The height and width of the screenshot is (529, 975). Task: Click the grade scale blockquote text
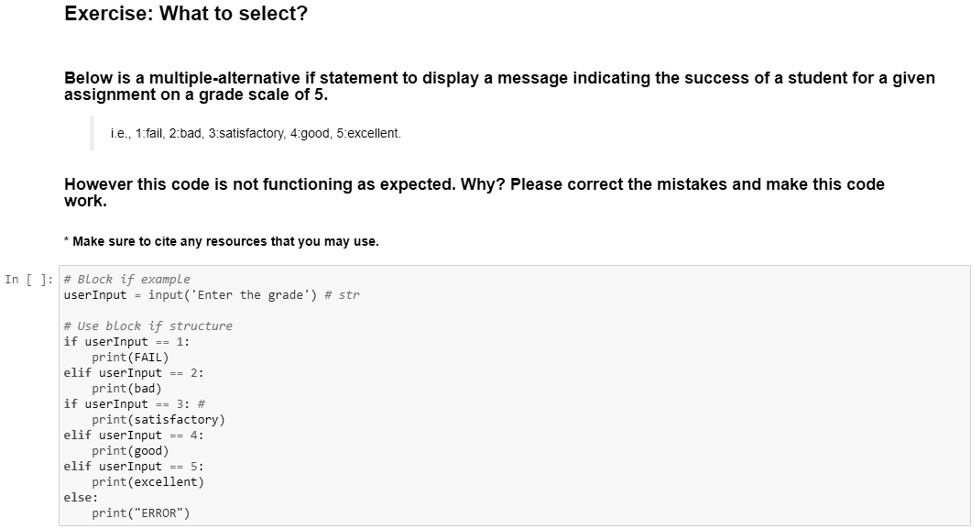pos(256,133)
